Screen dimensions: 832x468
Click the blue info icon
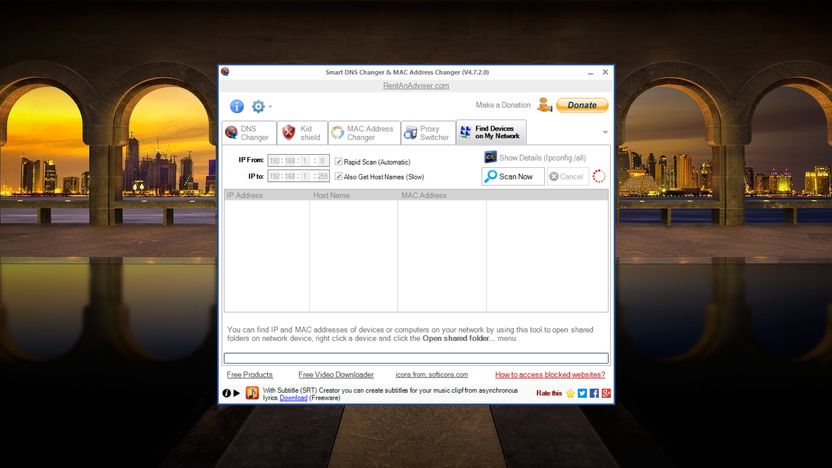(x=237, y=106)
